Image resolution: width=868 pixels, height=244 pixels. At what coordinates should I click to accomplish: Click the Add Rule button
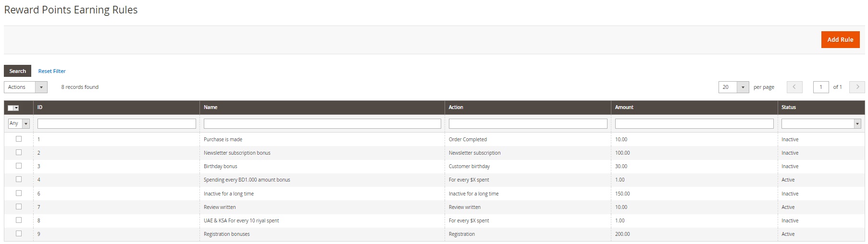pos(840,40)
